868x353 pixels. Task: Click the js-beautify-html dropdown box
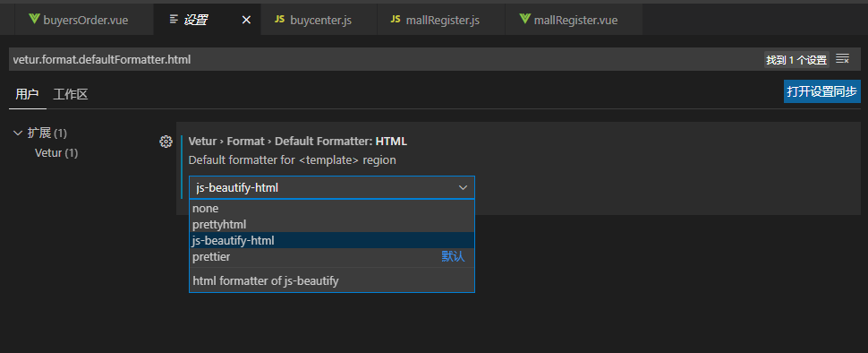(332, 188)
